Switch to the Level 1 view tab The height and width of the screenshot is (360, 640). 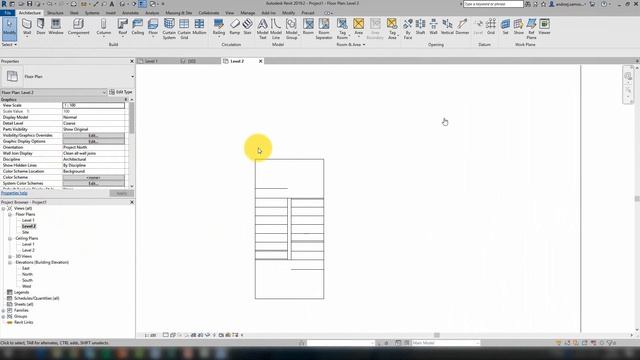tap(151, 61)
